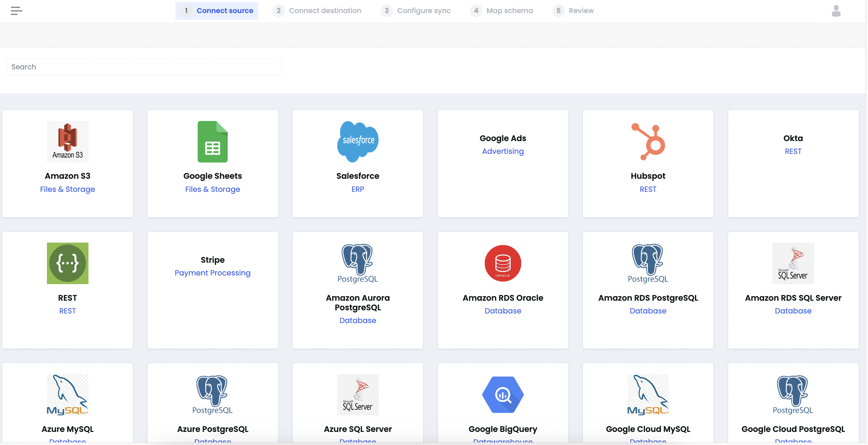Select the Hubspot logo
This screenshot has width=868, height=445.
[x=648, y=141]
